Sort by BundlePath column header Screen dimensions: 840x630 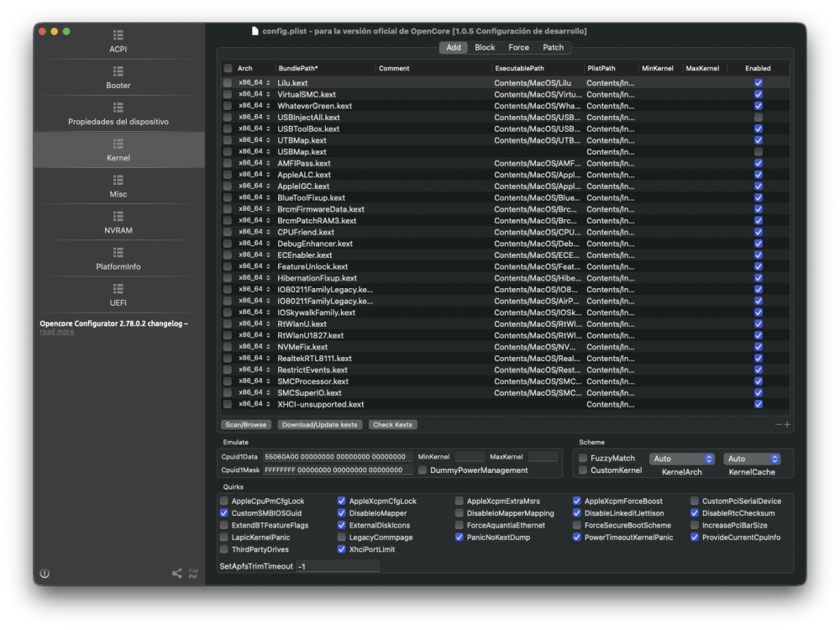(324, 68)
